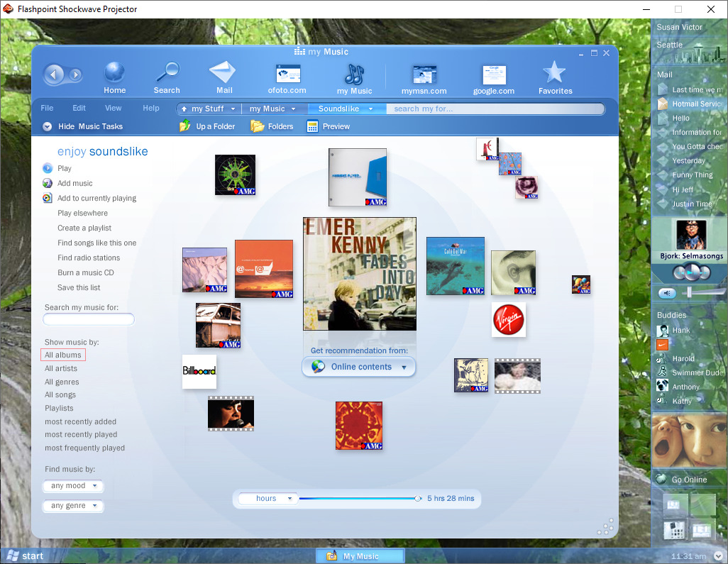Screen dimensions: 728x564
Task: Click the system tray expand arrow
Action: [x=718, y=555]
